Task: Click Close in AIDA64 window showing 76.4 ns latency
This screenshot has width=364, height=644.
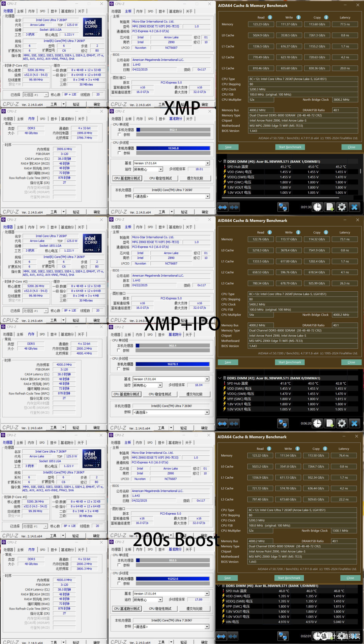Action: (x=350, y=578)
